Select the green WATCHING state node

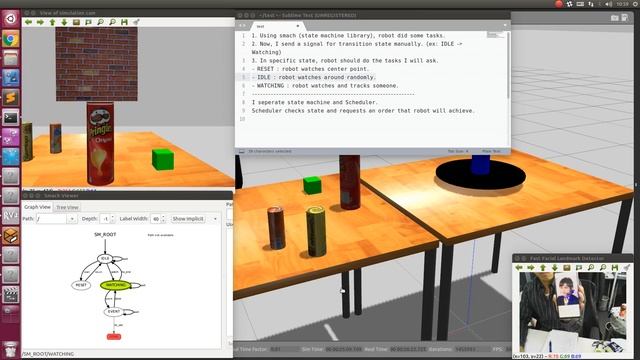pos(116,285)
